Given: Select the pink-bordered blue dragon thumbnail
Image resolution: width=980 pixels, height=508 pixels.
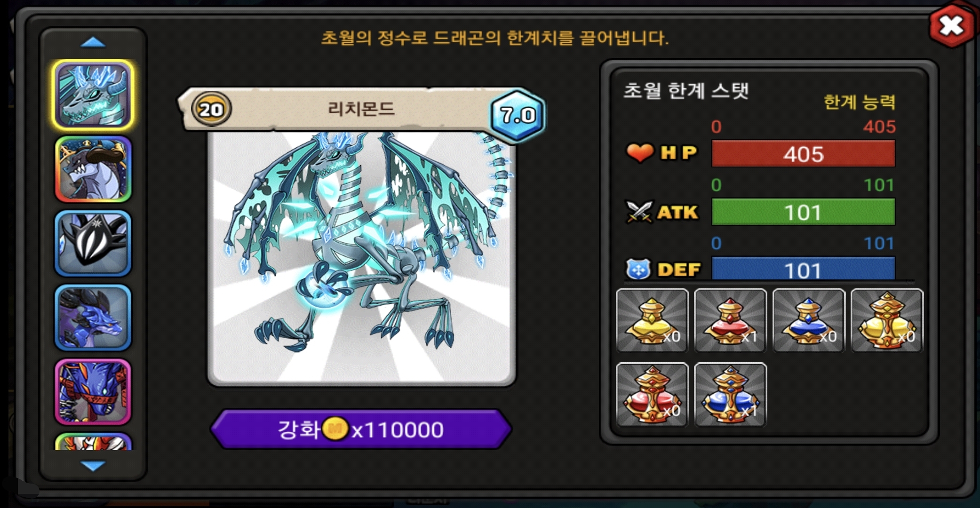Looking at the screenshot, I should (93, 392).
